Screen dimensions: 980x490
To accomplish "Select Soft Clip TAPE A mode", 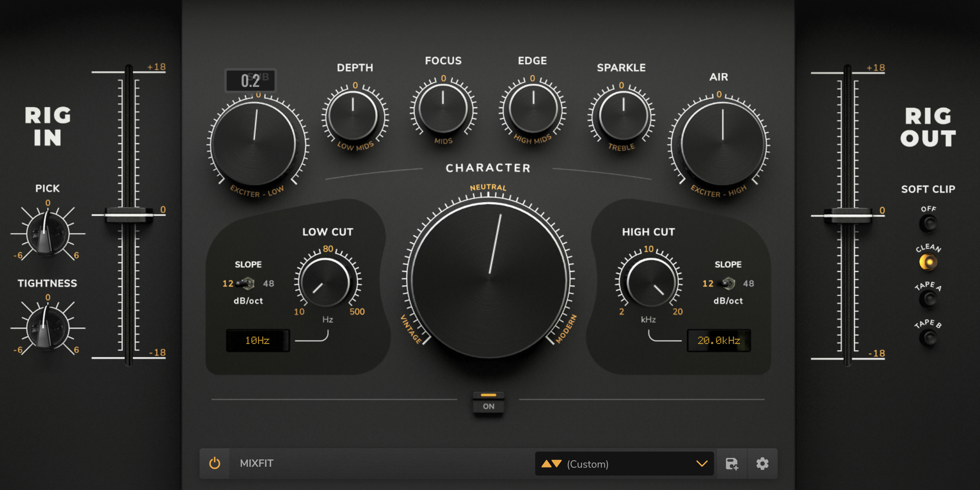I will pyautogui.click(x=928, y=300).
